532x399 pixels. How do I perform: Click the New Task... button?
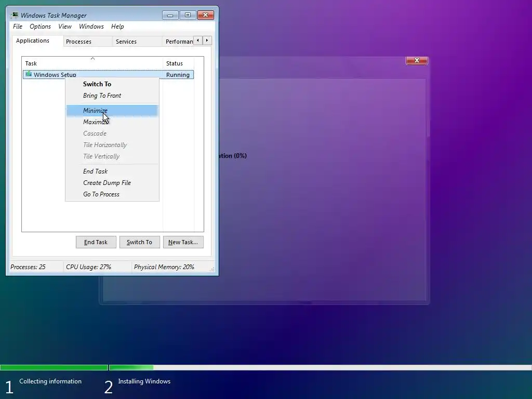tap(183, 242)
